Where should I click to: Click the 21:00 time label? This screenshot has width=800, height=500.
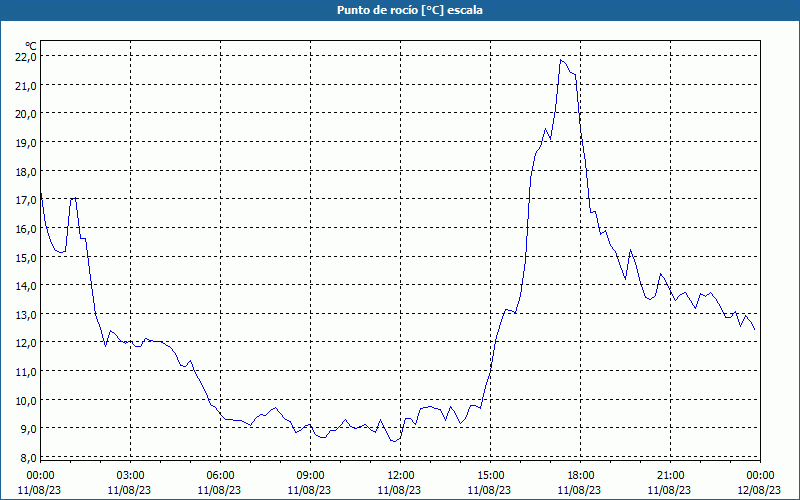[x=670, y=476]
